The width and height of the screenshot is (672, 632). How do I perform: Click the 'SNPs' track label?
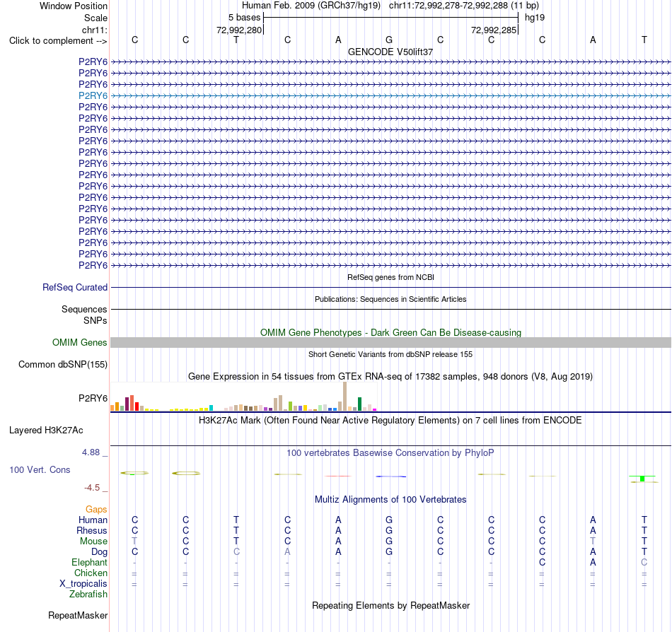pos(95,320)
